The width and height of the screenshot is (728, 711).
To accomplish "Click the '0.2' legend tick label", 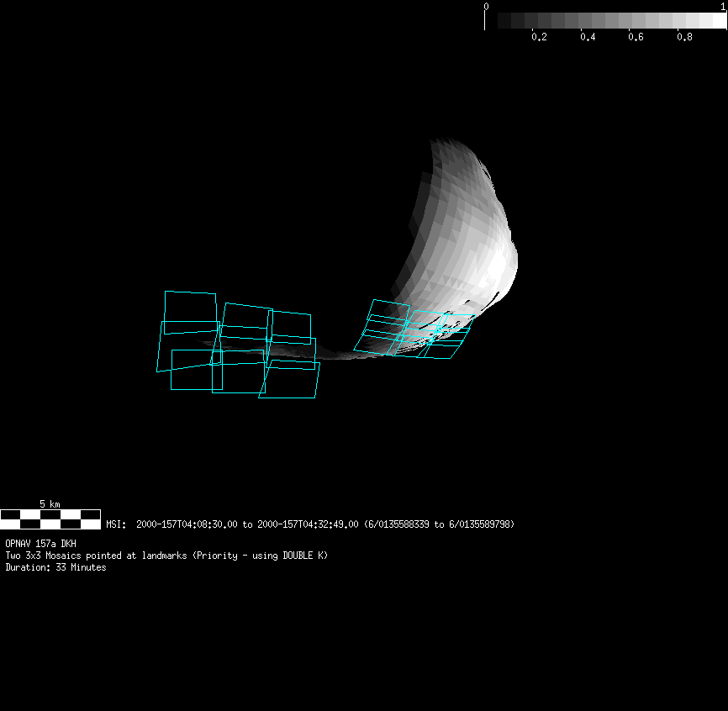I will (539, 37).
